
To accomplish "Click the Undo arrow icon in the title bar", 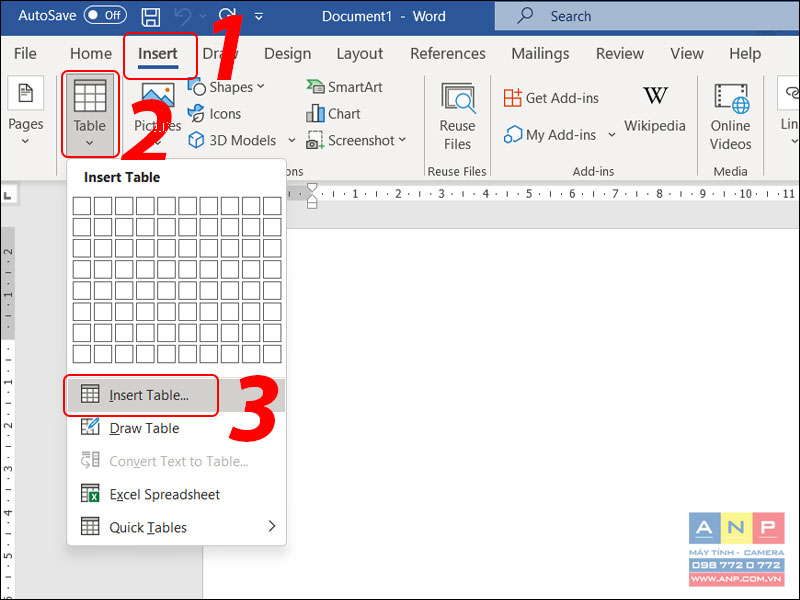I will point(182,16).
